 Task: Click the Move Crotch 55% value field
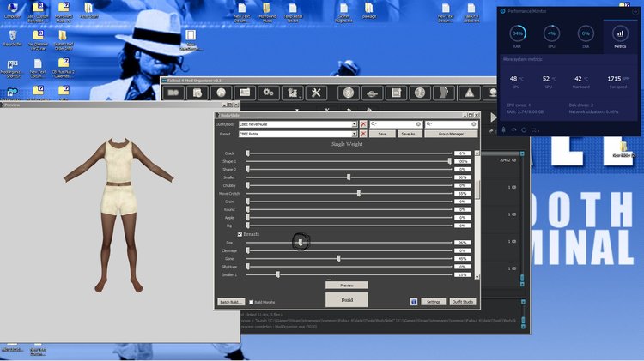(x=463, y=193)
